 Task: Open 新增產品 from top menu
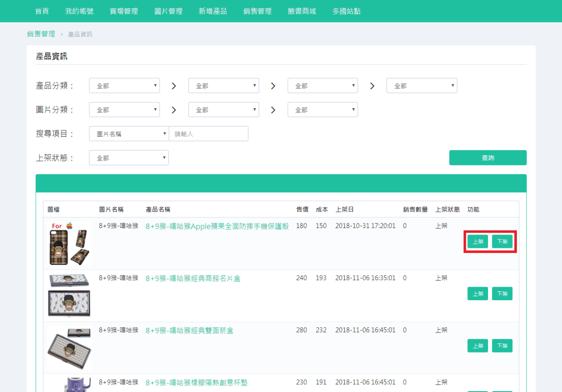click(213, 11)
